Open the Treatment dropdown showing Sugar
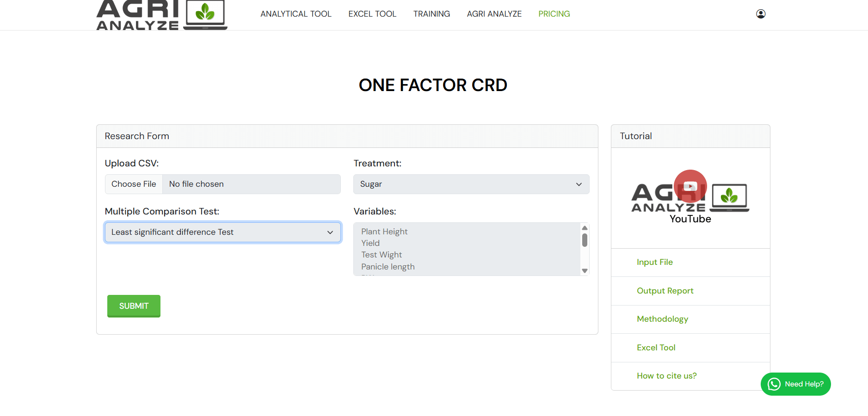The image size is (868, 416). click(x=471, y=184)
